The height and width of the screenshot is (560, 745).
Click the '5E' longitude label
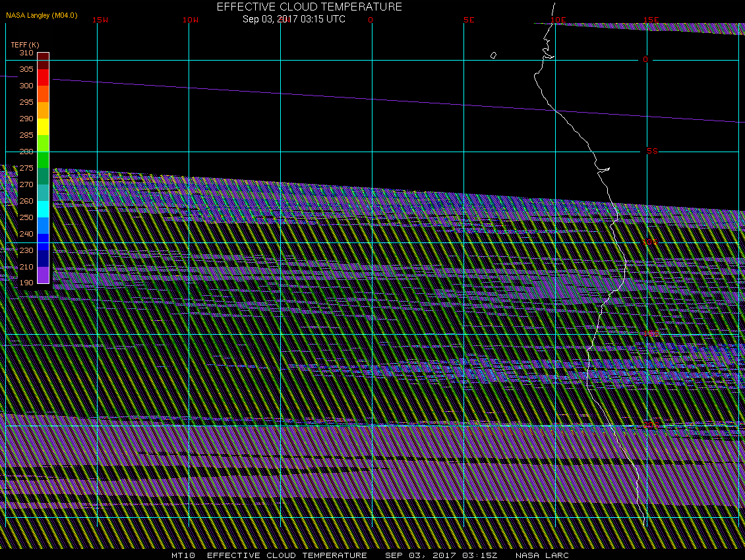coord(469,20)
